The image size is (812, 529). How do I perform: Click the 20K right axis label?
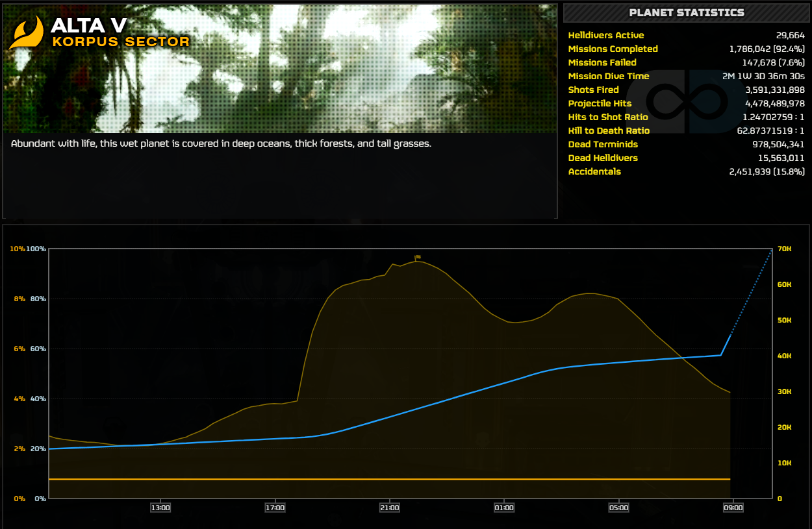click(783, 427)
